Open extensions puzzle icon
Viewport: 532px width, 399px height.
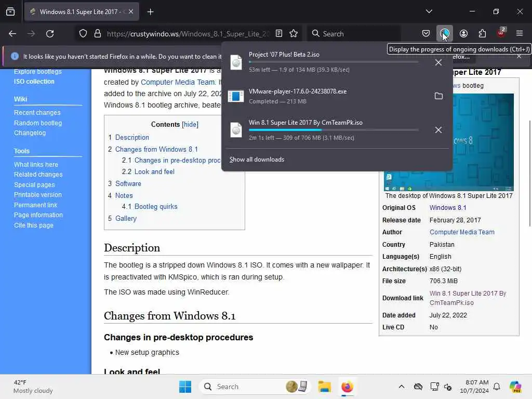tap(482, 33)
